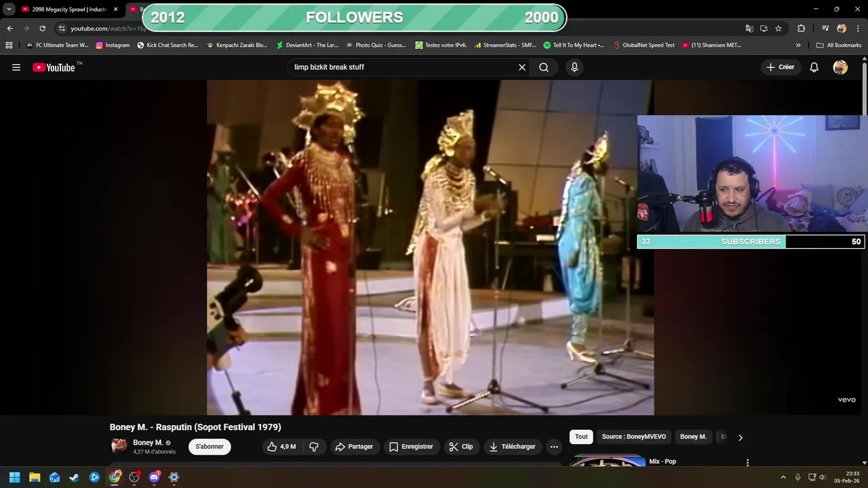Reload the page
Viewport: 868px width, 488px height.
point(42,28)
